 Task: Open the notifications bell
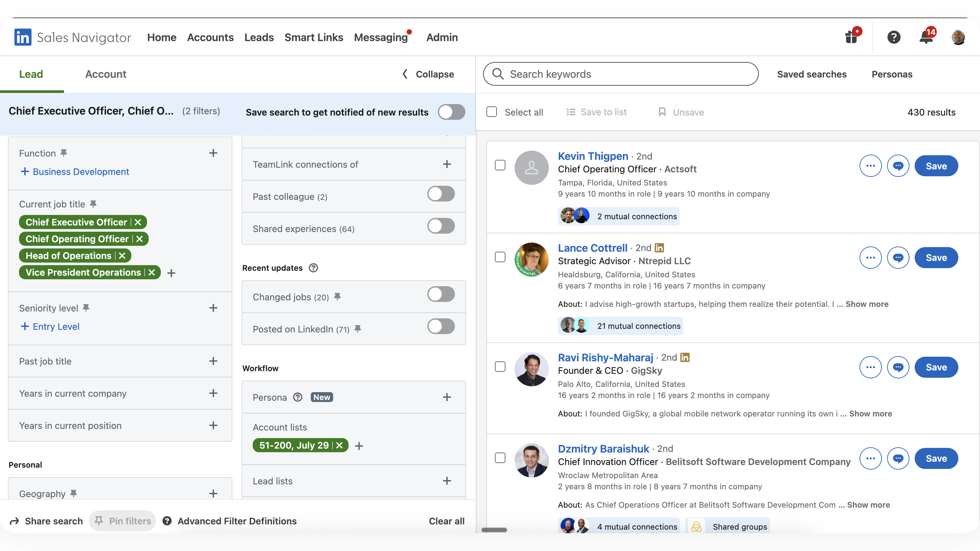(926, 37)
